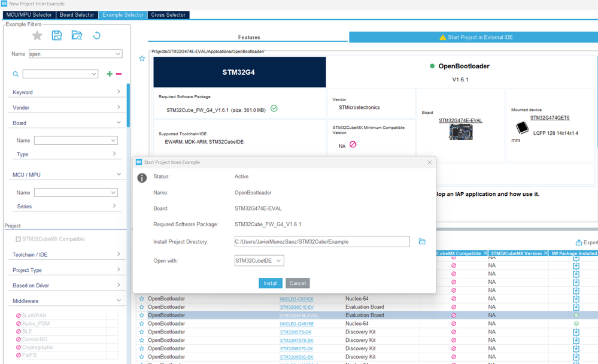Remove the CubeMX Compatible column via its X
Screen dimensions: 598x364
(485, 253)
